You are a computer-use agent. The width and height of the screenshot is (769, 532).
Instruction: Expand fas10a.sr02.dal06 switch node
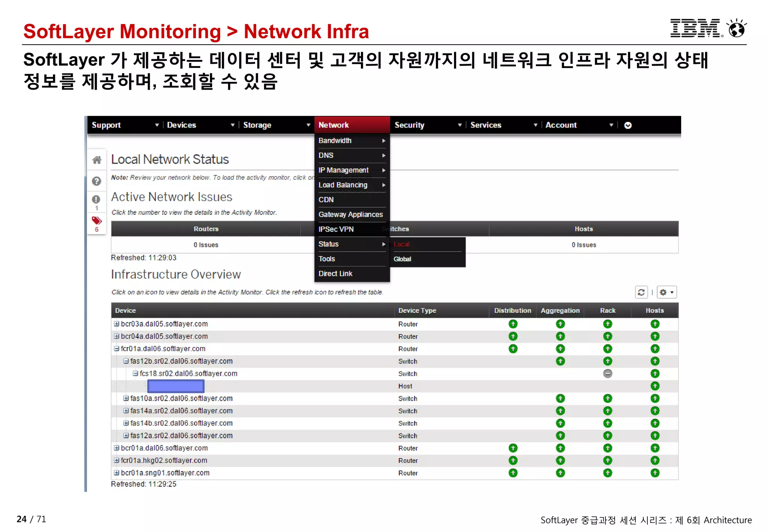pyautogui.click(x=126, y=398)
